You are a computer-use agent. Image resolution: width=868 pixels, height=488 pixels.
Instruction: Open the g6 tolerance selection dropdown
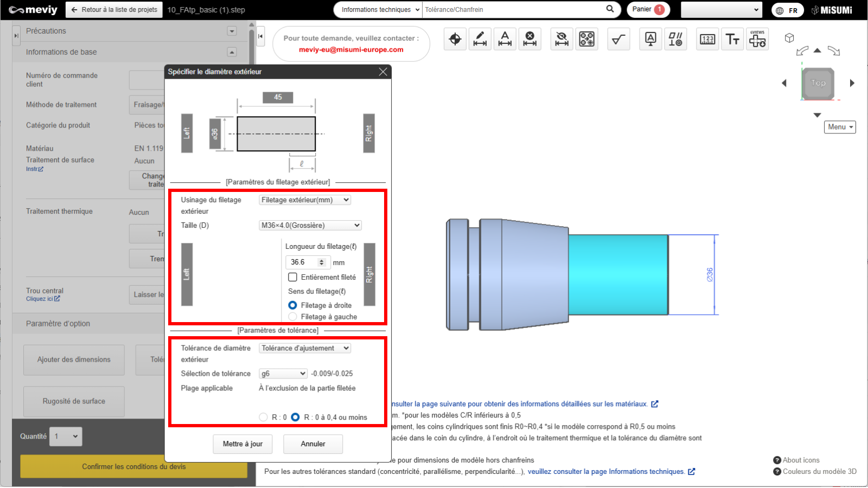click(283, 374)
